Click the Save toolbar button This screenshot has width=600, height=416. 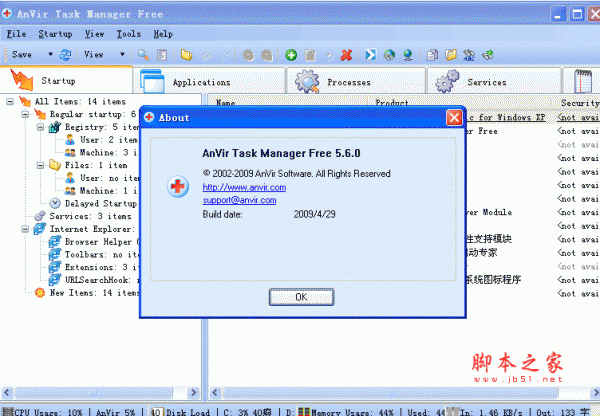[22, 54]
